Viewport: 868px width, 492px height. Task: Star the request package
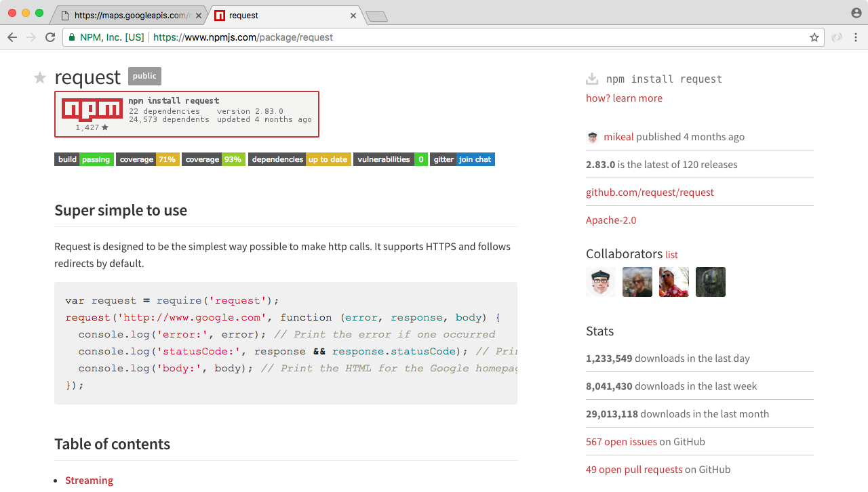point(40,77)
